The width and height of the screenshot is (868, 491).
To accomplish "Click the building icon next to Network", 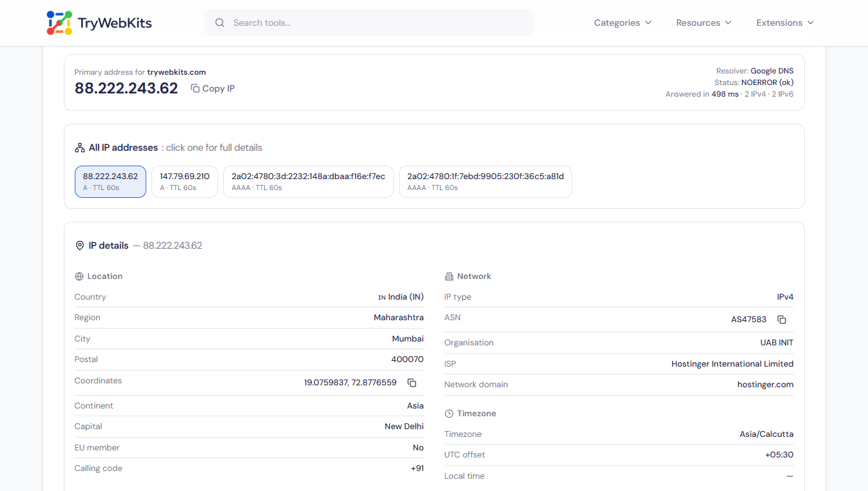I will pyautogui.click(x=449, y=276).
